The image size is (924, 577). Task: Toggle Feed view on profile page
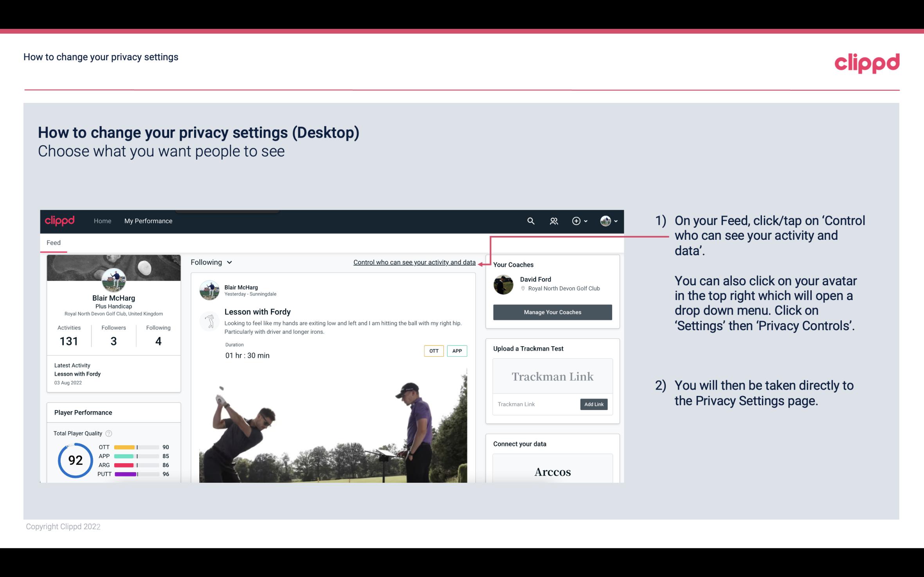pyautogui.click(x=53, y=243)
